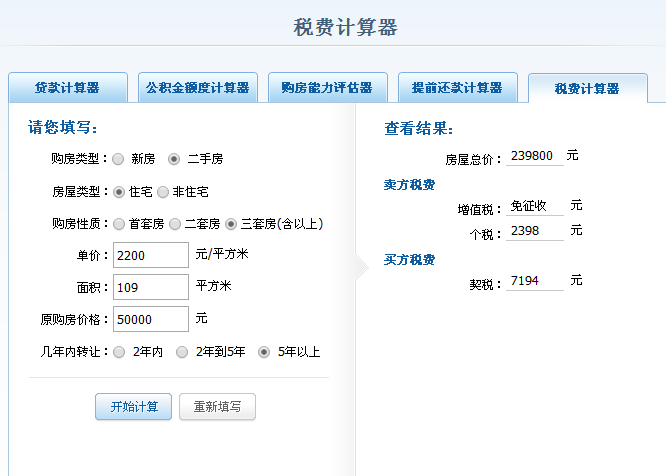Click the 单价 input field
666x476 pixels.
(x=151, y=255)
